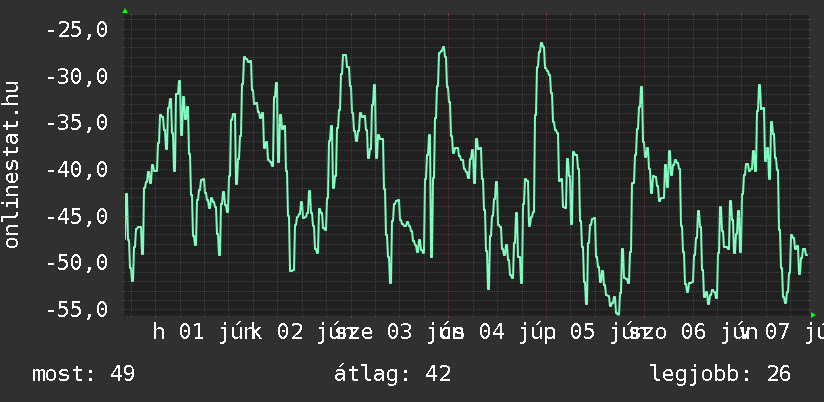Click the onlinestat.hu vertical label
Image resolution: width=824 pixels, height=402 pixels.
11,164
